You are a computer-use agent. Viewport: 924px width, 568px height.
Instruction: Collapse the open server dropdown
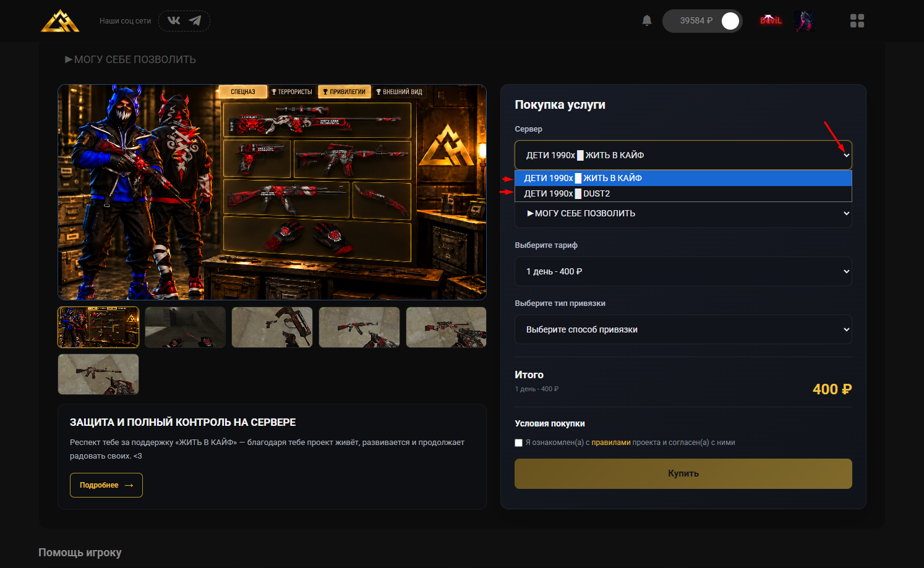683,155
